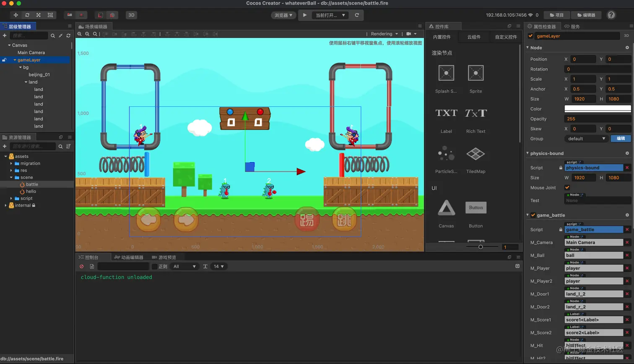Expand the internal assets database
The image size is (634, 364).
[x=6, y=205]
